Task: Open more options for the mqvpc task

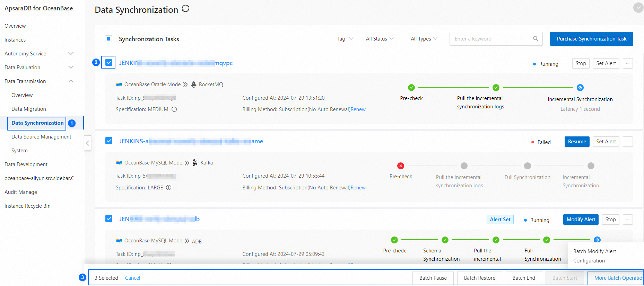Action: [628, 63]
